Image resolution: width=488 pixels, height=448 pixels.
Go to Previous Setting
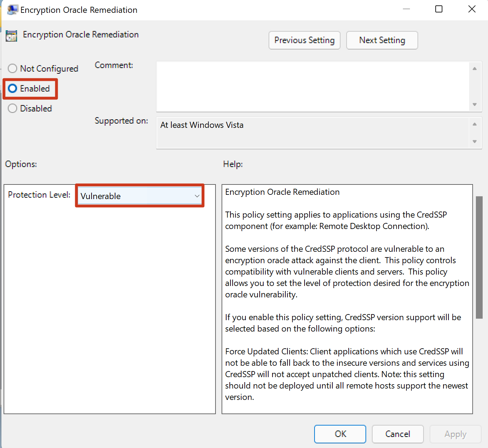[x=305, y=40]
